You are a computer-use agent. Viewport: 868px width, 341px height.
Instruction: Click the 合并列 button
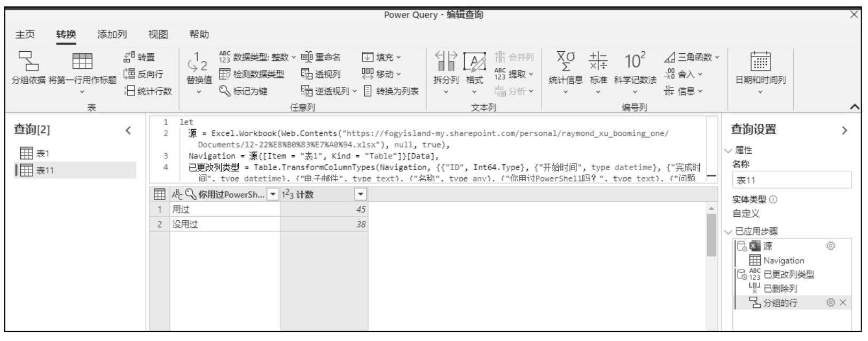[x=514, y=57]
